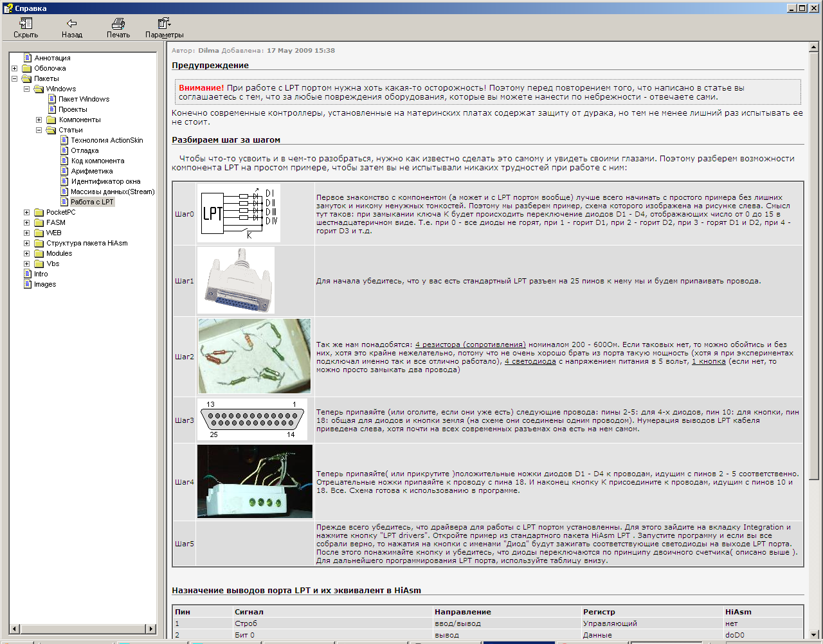Screen dimensions: 823x644
Task: Select the Пакет Windows page
Action: (x=84, y=99)
